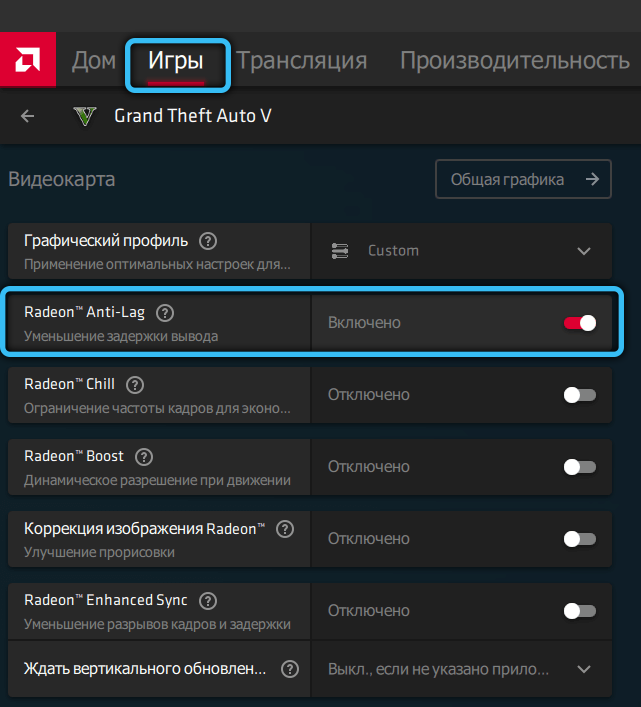Image resolution: width=641 pixels, height=707 pixels.
Task: Click the AMD logo icon
Action: pos(27,59)
